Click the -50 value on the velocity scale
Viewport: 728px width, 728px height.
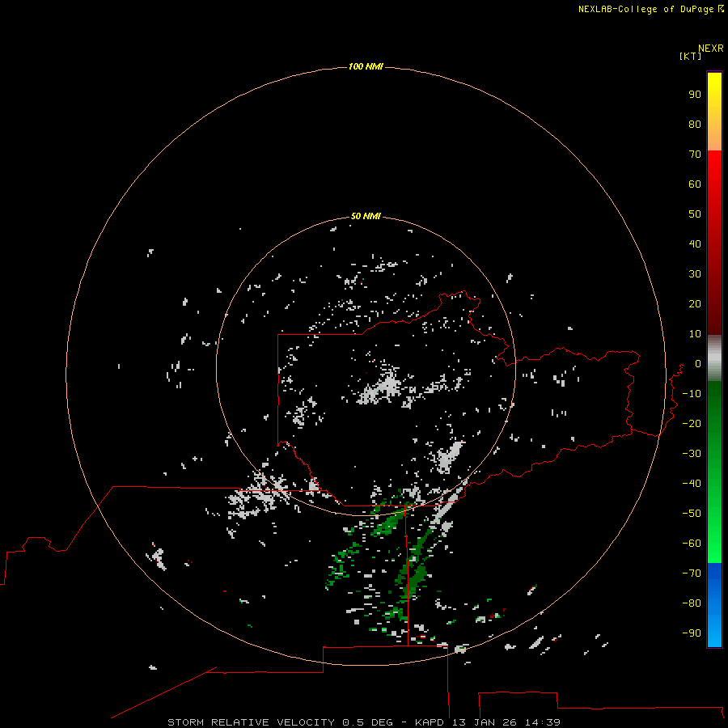pos(692,514)
